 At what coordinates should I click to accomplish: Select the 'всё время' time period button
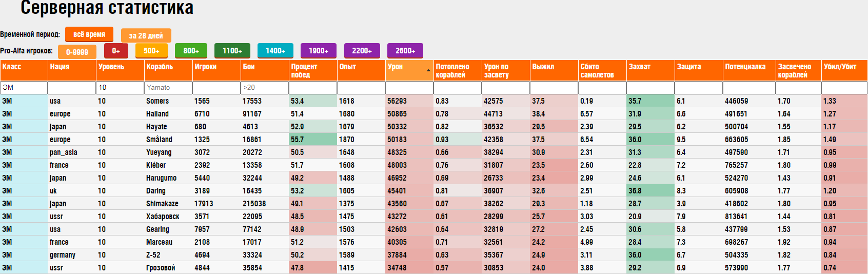89,34
